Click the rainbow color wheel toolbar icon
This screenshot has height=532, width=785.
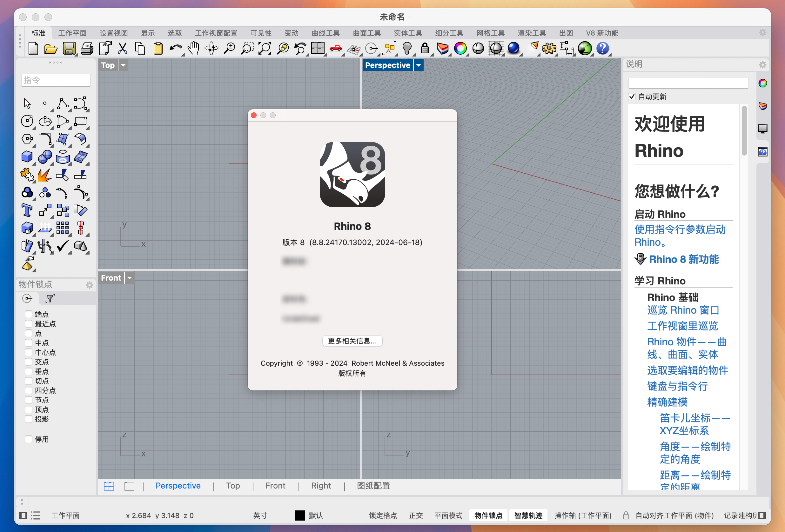tap(460, 49)
